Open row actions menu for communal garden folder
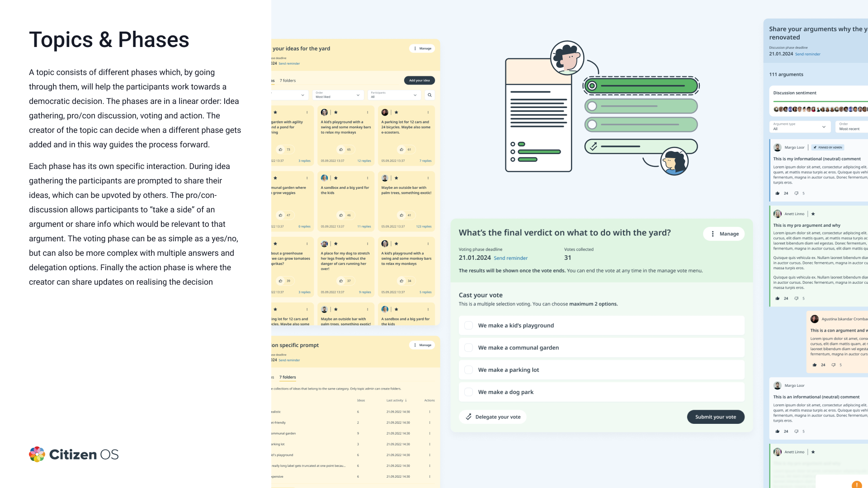Image resolution: width=868 pixels, height=488 pixels. (x=429, y=433)
